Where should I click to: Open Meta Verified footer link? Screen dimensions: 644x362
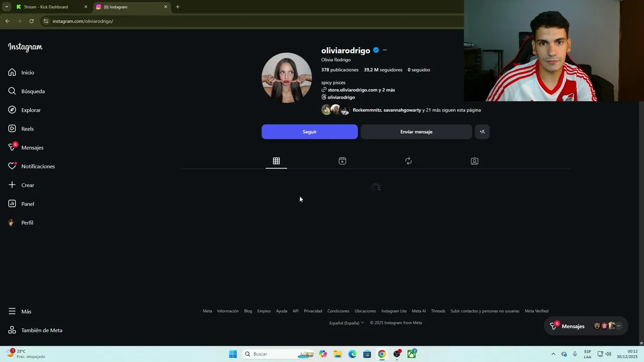(x=536, y=311)
